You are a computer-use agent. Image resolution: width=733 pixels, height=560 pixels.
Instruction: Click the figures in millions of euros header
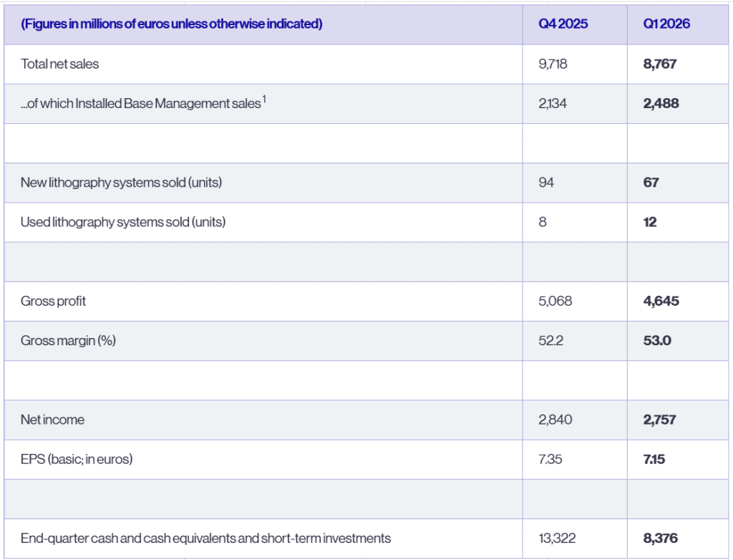click(172, 24)
